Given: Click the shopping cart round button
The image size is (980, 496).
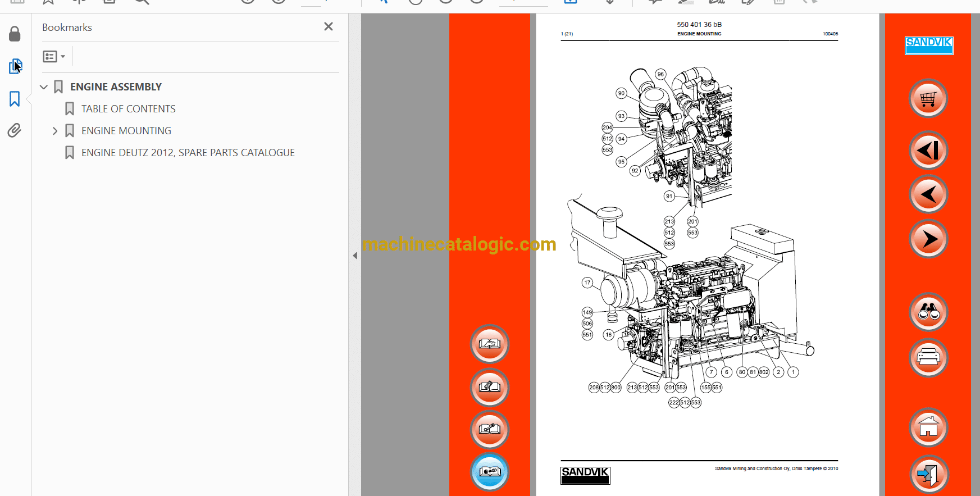Looking at the screenshot, I should [928, 98].
